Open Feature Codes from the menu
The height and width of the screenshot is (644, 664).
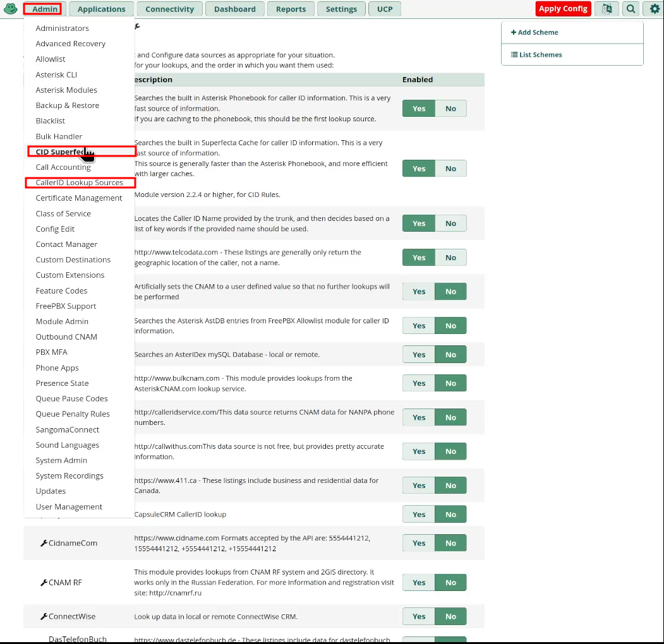[61, 290]
